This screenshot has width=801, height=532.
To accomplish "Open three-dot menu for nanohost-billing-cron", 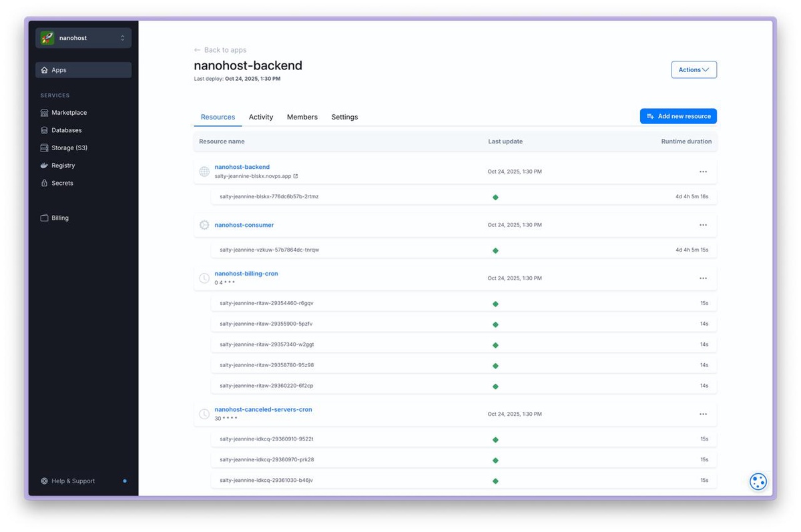I will 703,278.
